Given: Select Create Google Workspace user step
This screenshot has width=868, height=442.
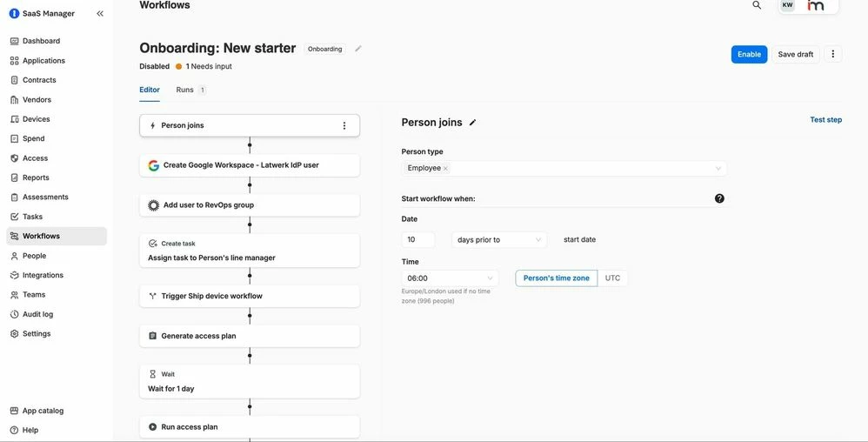Looking at the screenshot, I should point(250,165).
